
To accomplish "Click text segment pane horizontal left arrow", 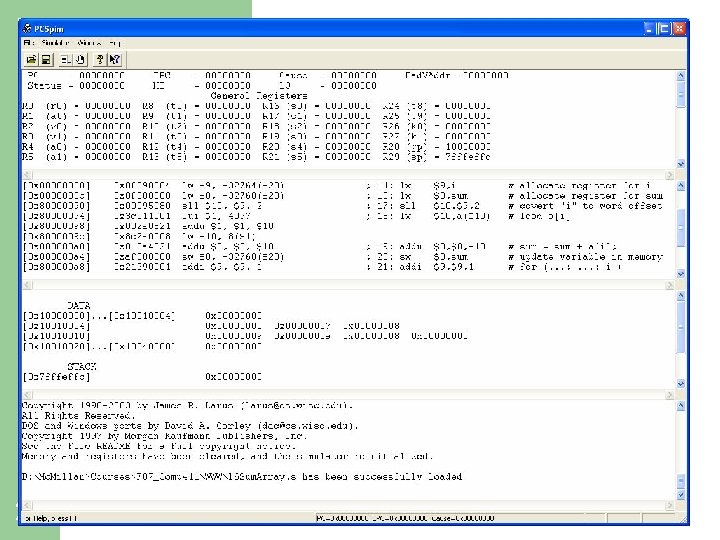I will point(27,285).
